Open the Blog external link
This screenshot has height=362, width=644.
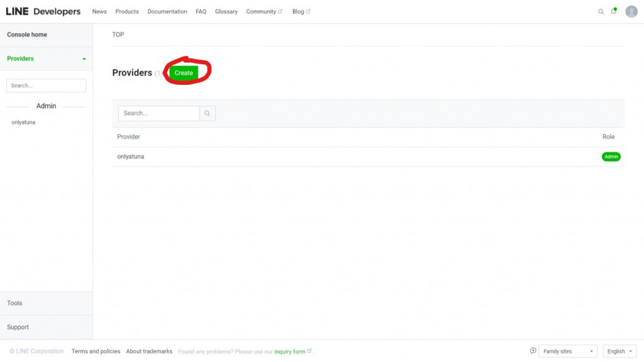[301, 11]
